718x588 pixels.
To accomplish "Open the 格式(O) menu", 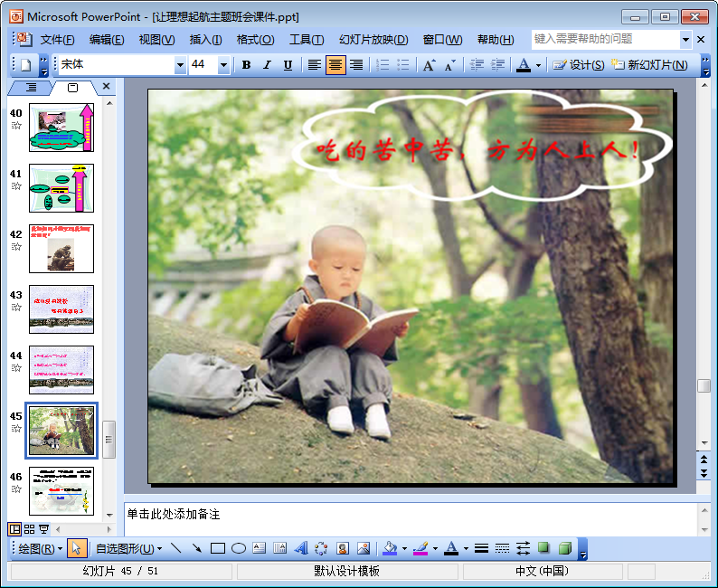I will (x=255, y=40).
